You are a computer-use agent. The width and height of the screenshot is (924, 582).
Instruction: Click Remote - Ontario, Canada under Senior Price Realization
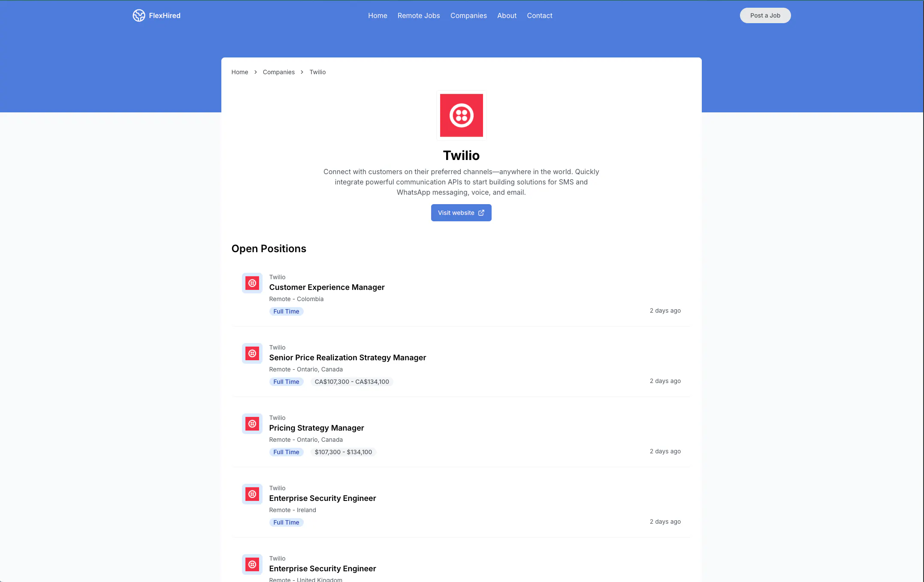[x=306, y=369]
